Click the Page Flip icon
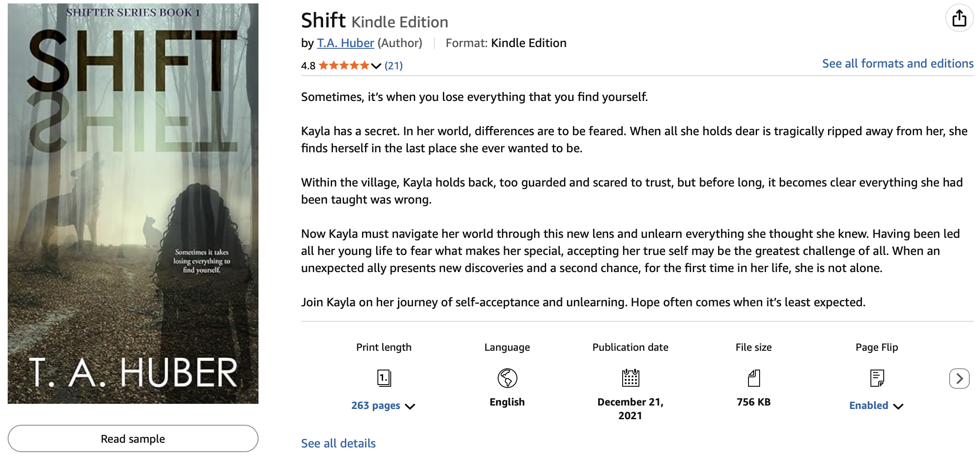The height and width of the screenshot is (456, 980). (x=877, y=378)
